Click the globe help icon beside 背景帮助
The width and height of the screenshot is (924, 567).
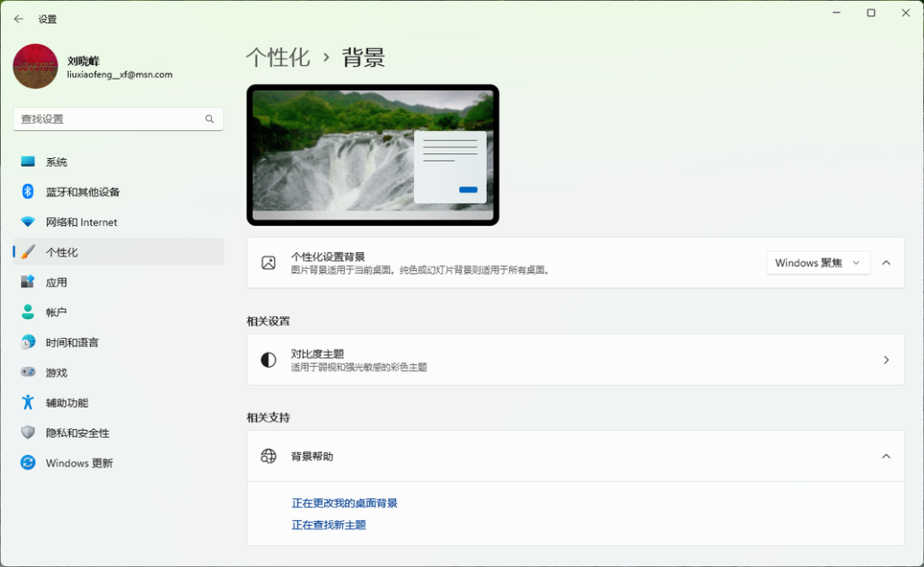(x=268, y=457)
